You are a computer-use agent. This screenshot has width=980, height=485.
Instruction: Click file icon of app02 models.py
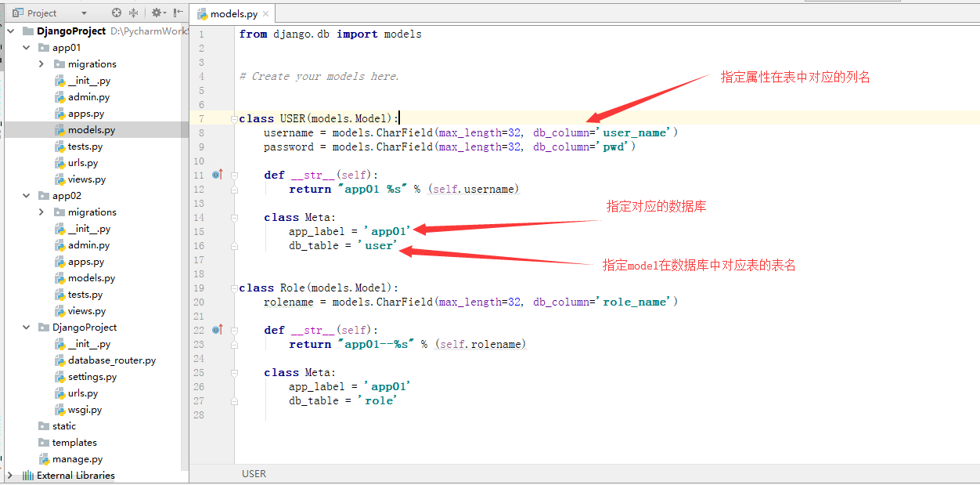[x=59, y=278]
